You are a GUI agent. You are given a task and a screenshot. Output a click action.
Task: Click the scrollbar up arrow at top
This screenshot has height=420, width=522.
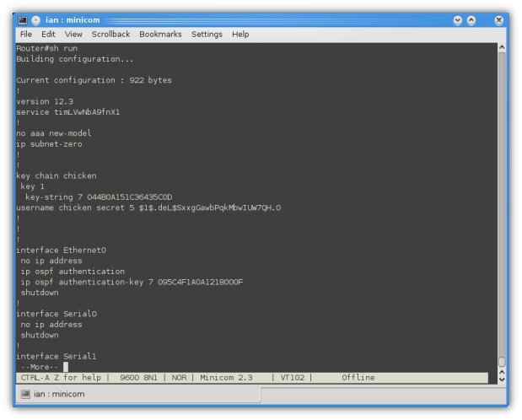502,47
